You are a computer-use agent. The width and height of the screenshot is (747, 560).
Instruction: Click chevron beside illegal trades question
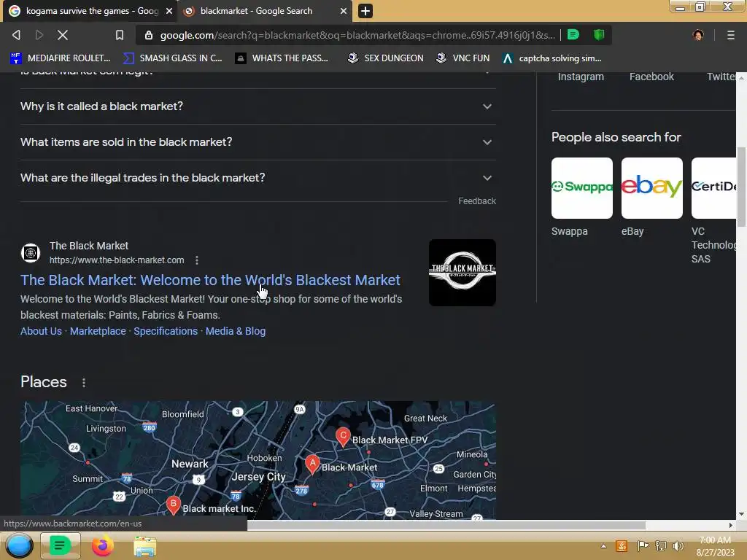point(487,178)
